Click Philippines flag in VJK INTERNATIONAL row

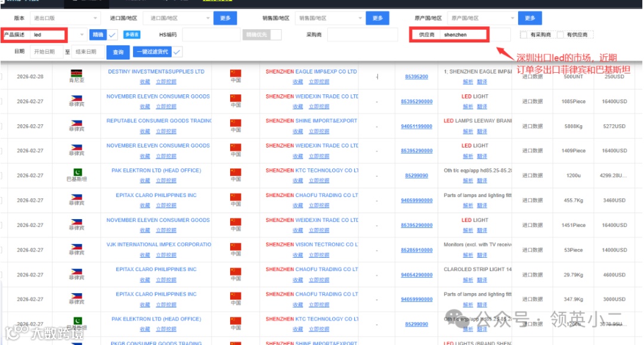pyautogui.click(x=76, y=247)
